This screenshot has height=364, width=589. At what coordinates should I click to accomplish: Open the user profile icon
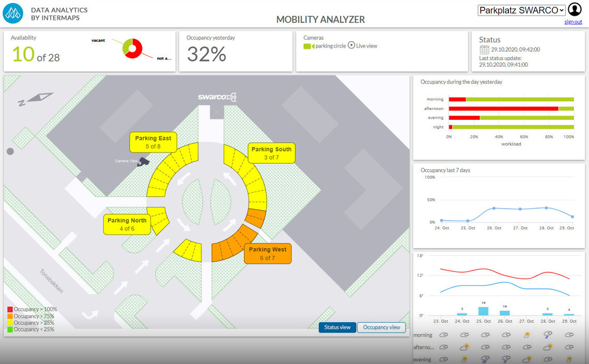tap(575, 9)
